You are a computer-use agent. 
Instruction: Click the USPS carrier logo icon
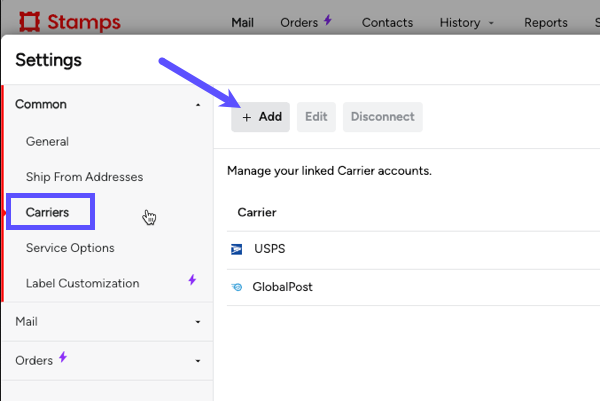[x=236, y=249]
